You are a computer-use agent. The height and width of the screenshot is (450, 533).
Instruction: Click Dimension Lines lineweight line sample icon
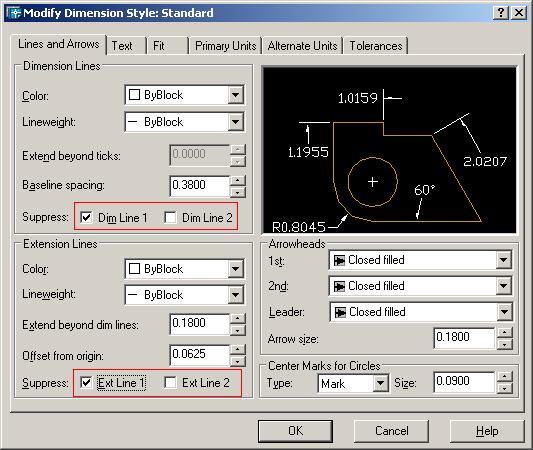click(x=132, y=122)
